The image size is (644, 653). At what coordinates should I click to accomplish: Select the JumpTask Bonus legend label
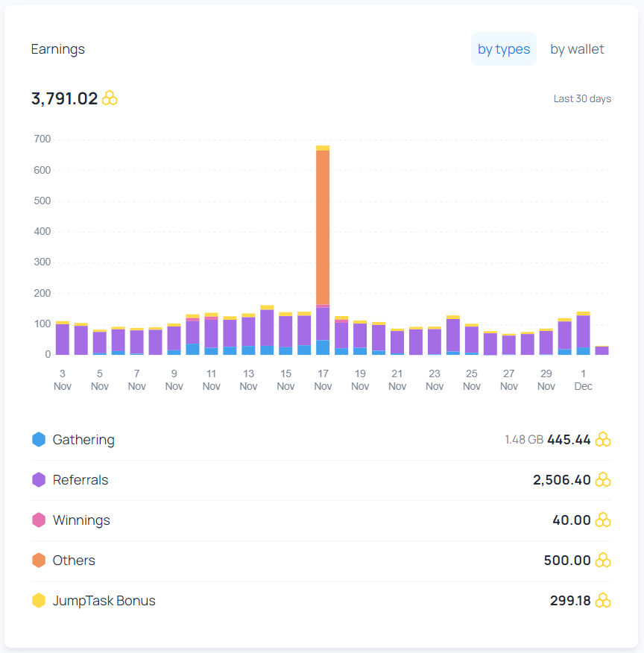point(104,601)
